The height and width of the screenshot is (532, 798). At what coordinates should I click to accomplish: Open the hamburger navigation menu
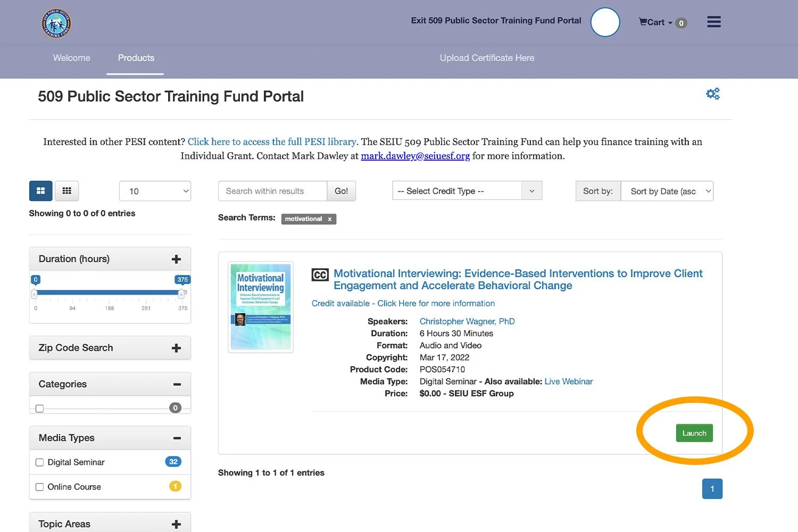pos(713,21)
